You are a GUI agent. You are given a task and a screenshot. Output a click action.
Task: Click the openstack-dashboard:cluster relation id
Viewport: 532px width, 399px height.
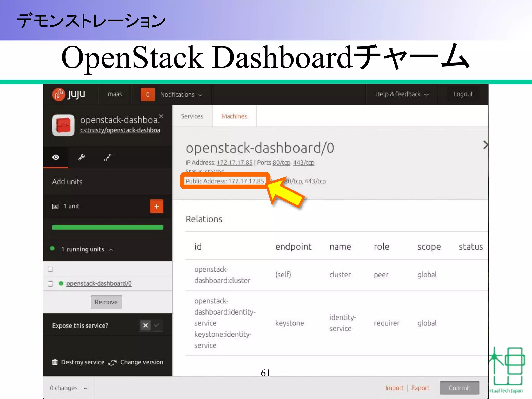[222, 275]
